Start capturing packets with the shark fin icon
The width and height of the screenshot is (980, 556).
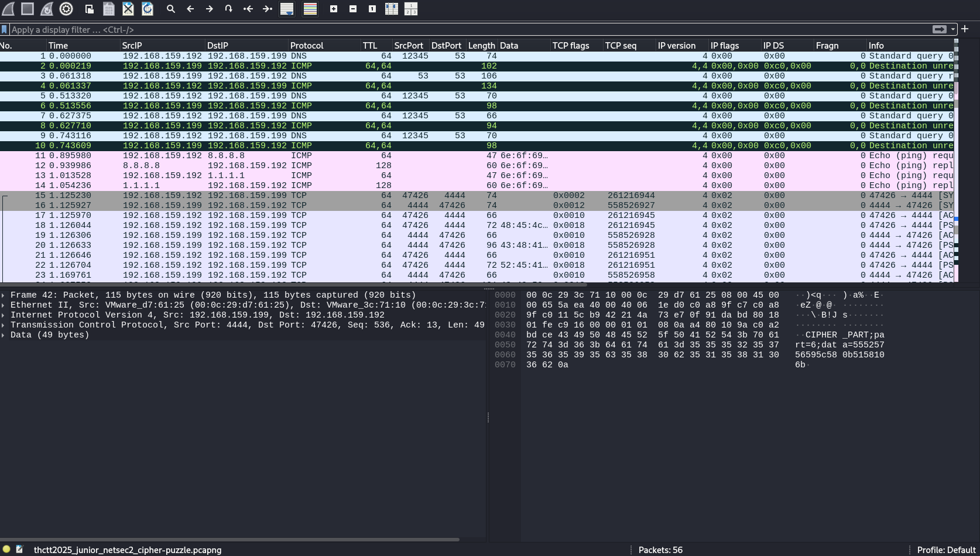point(8,9)
